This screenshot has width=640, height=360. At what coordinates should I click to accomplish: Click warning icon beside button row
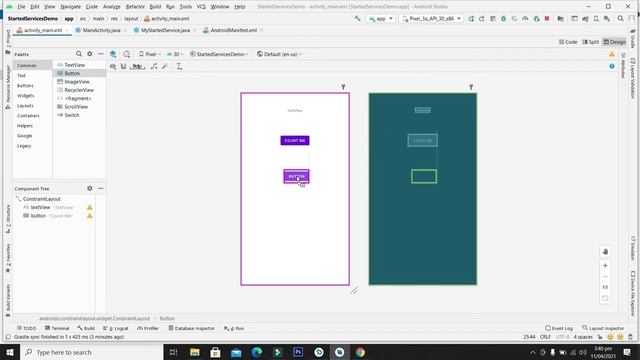pyautogui.click(x=90, y=216)
